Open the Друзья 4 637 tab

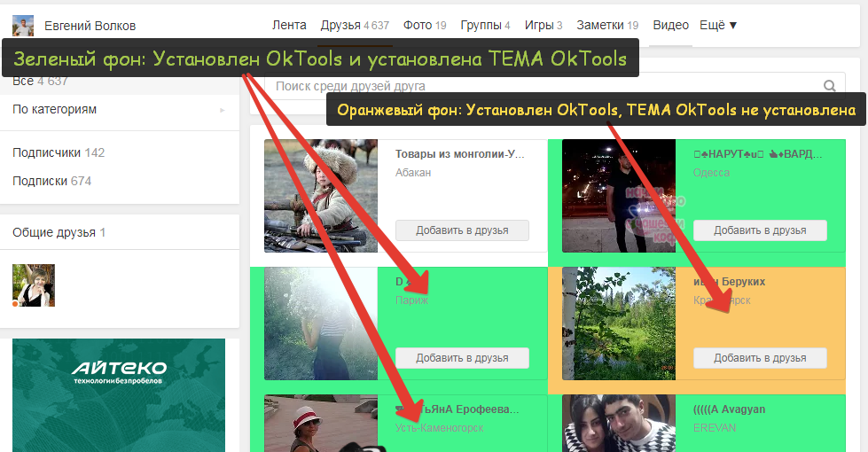(x=355, y=25)
